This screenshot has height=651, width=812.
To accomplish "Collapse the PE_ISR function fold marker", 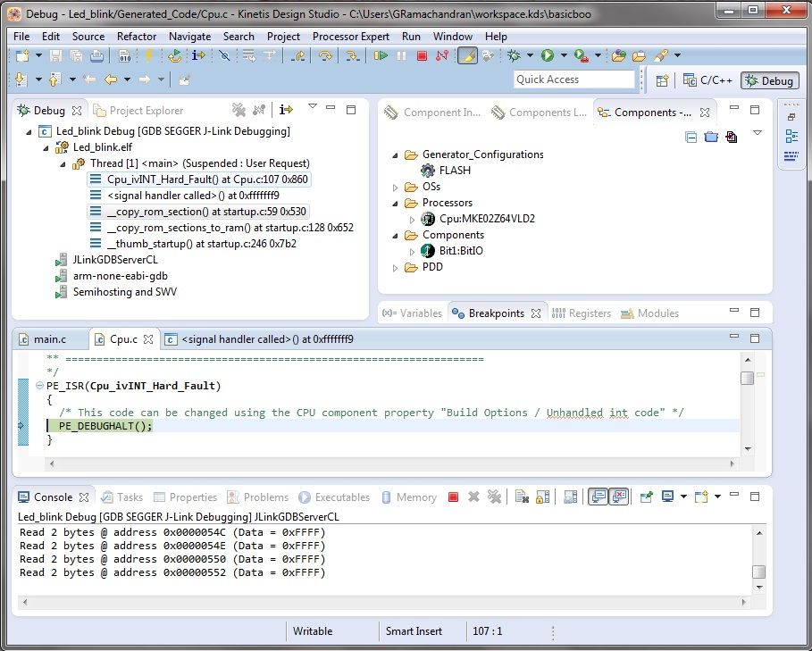I will tap(39, 386).
